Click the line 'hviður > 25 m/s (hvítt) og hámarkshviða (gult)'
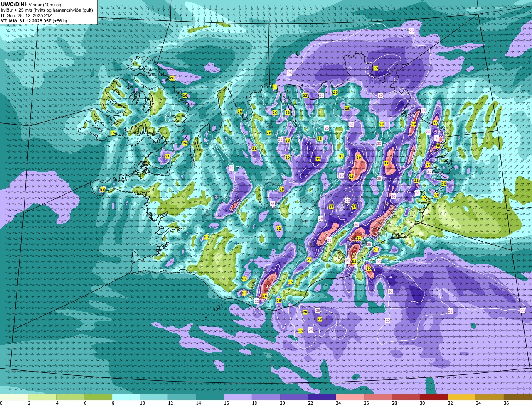 pos(47,10)
